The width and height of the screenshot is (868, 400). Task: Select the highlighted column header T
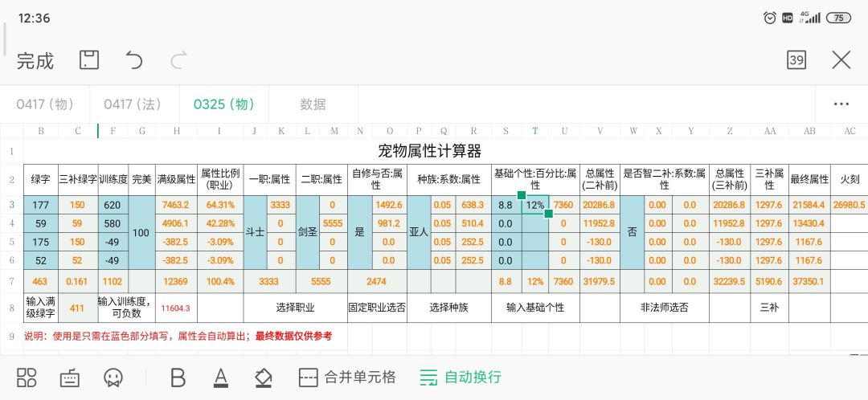tap(534, 131)
